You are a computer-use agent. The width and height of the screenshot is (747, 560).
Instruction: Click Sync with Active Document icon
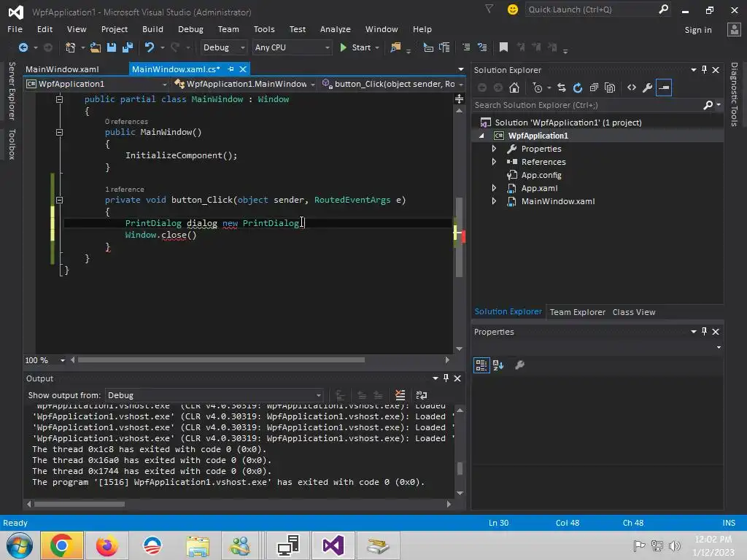562,87
